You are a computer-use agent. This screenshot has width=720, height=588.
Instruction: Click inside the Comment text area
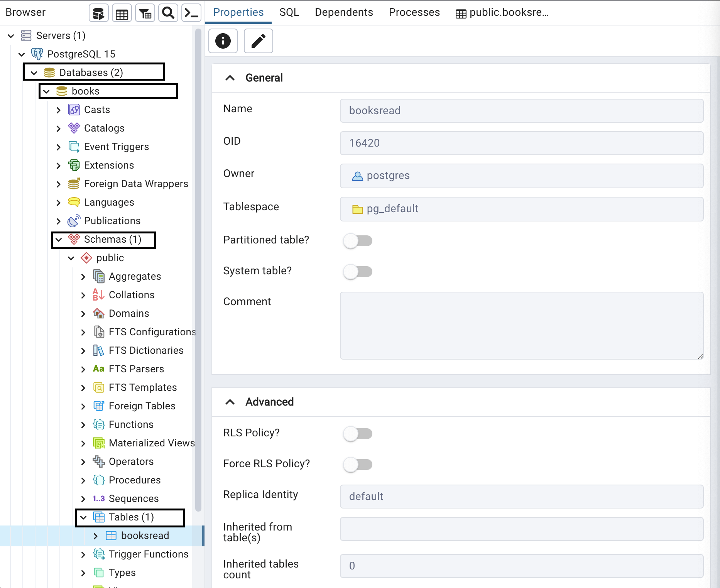click(x=521, y=326)
